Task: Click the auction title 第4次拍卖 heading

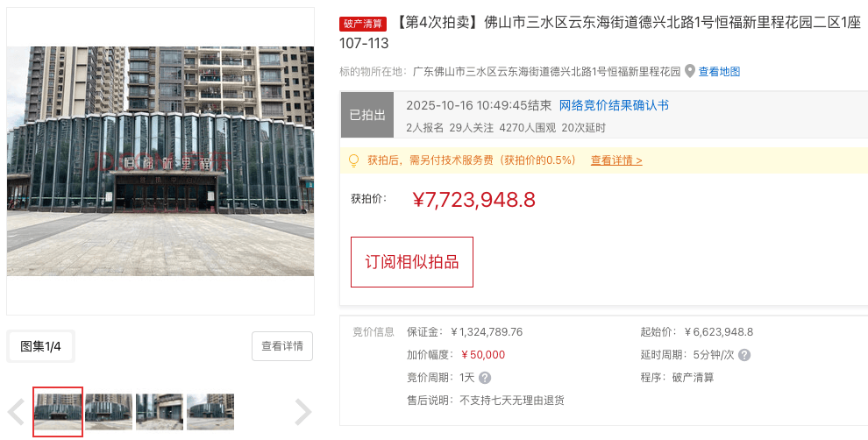Action: pos(600,32)
